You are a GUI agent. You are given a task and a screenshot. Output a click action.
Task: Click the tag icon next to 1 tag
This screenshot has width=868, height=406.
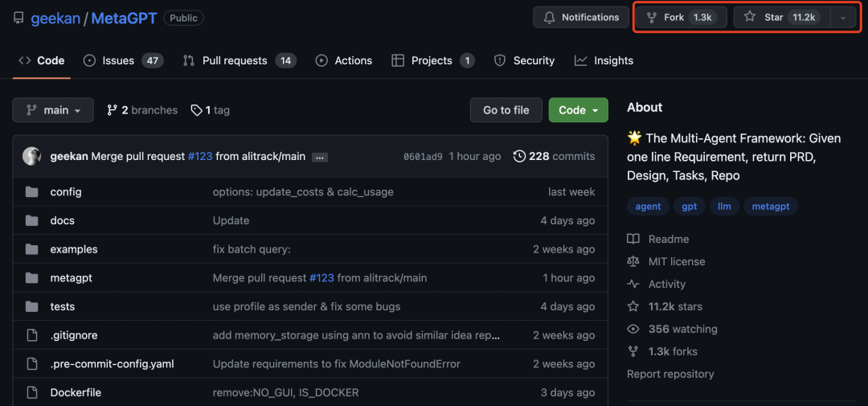(x=196, y=110)
